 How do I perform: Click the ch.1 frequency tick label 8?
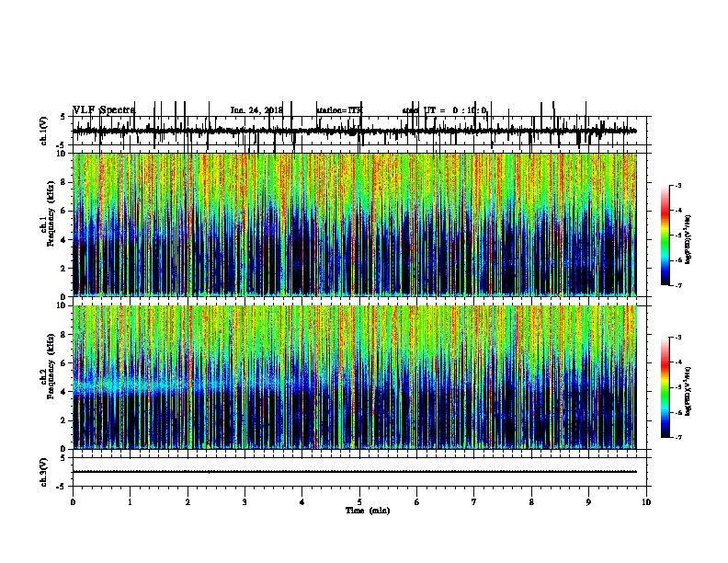click(x=64, y=182)
